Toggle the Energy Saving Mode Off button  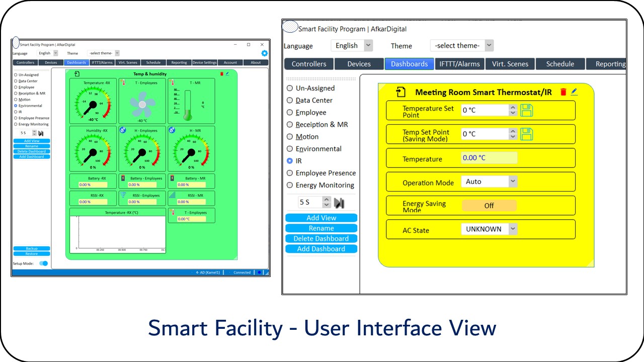click(489, 206)
